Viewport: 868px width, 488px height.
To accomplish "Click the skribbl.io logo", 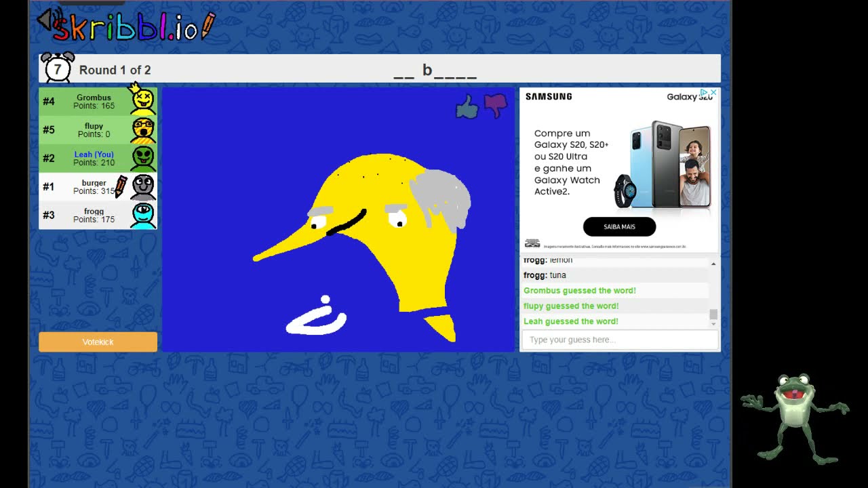I will 134,27.
